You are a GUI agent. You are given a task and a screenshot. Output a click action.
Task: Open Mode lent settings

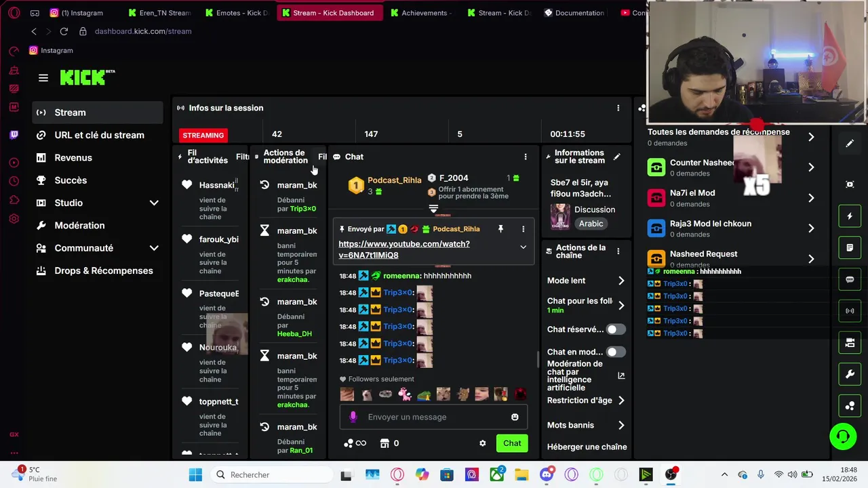[x=587, y=281]
